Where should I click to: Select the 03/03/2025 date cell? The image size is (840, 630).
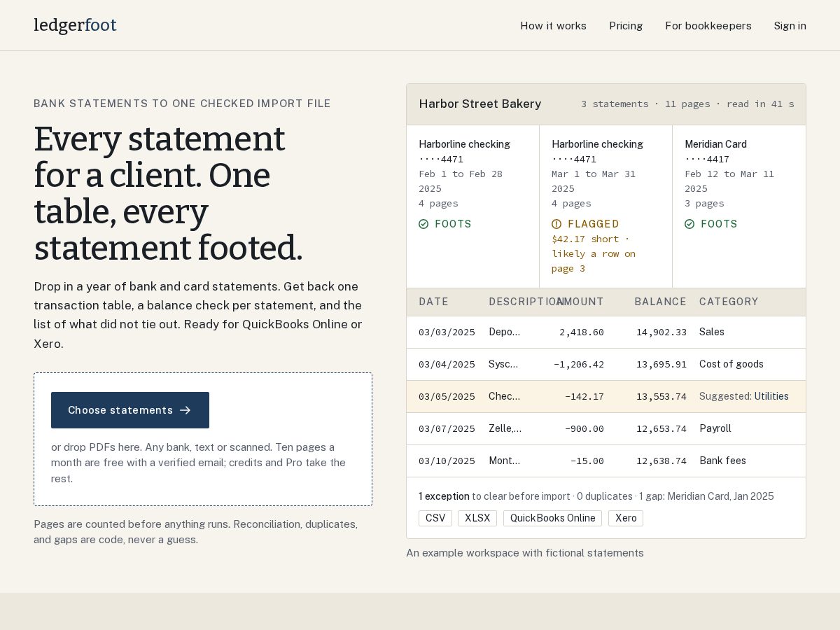click(447, 332)
